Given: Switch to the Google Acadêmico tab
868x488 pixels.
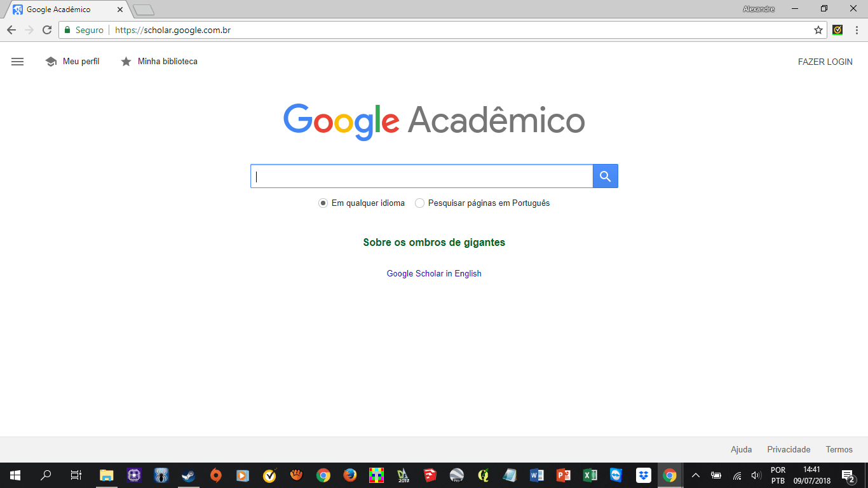Looking at the screenshot, I should tap(64, 10).
